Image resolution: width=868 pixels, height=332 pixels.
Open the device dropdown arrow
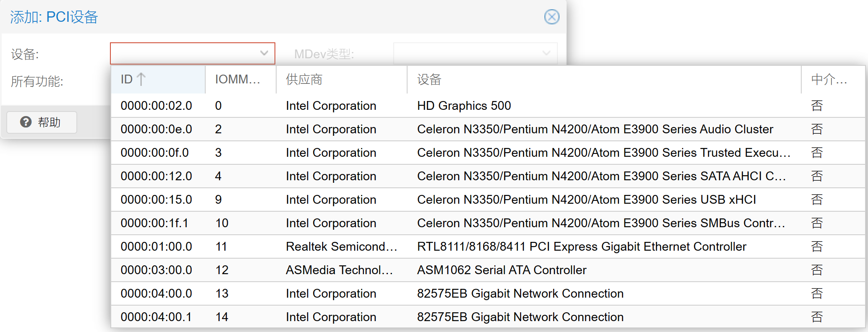[x=264, y=53]
